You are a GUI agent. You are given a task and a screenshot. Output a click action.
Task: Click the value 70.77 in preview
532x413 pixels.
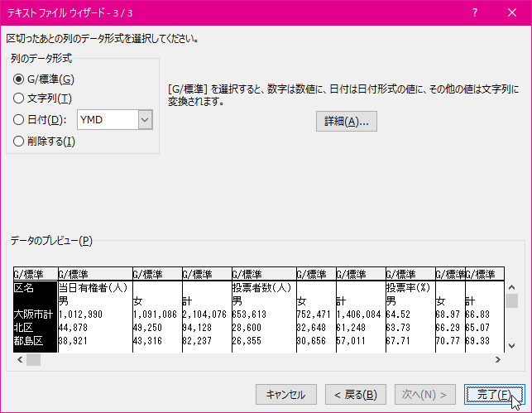448,341
